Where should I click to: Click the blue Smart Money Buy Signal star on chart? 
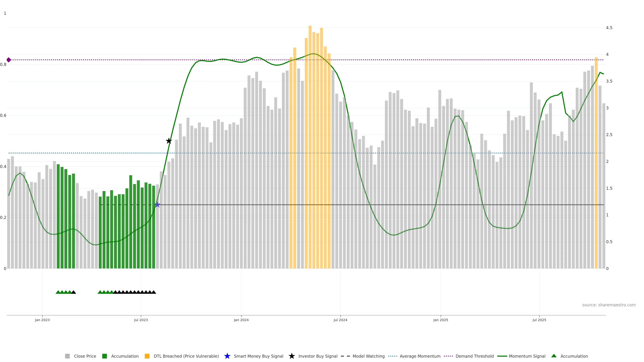coord(157,205)
